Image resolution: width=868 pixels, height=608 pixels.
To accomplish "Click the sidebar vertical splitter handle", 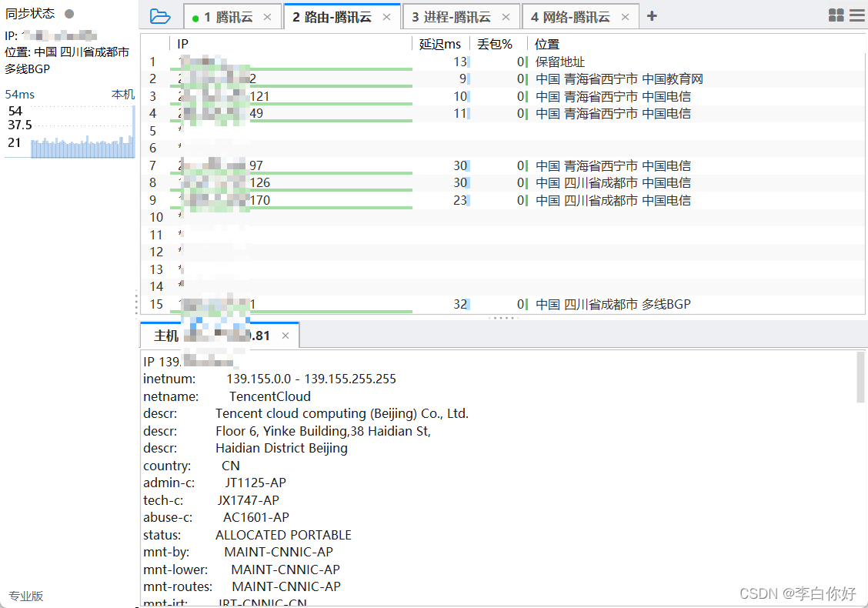I will pyautogui.click(x=136, y=303).
